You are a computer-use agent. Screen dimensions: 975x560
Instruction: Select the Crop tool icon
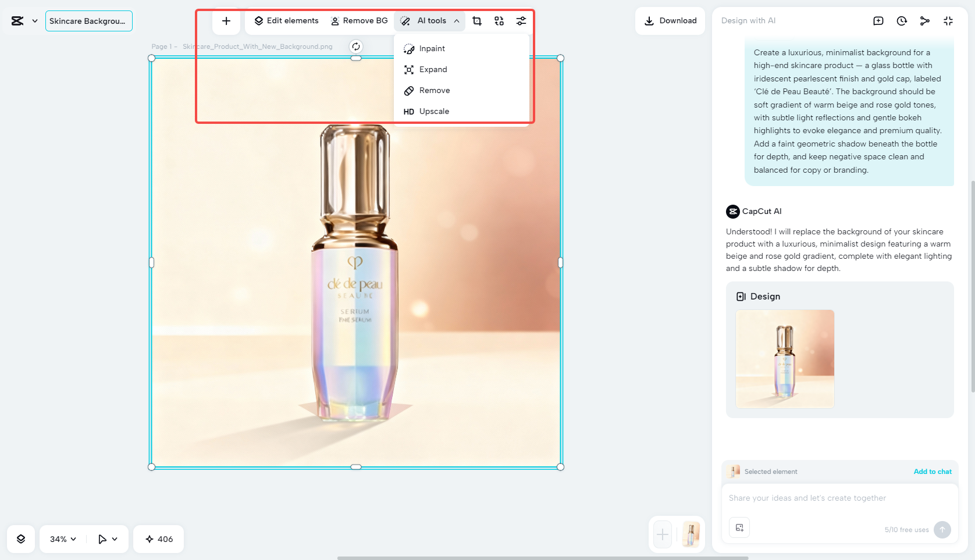[477, 21]
